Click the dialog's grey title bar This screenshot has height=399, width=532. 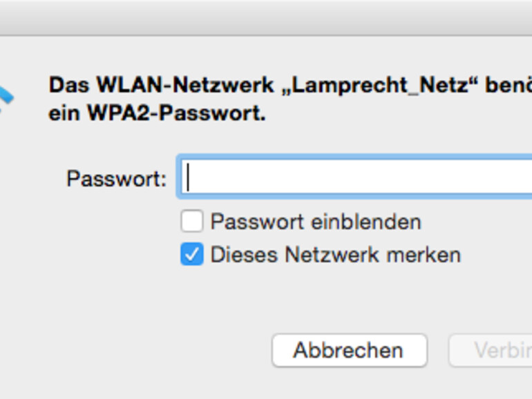266,17
